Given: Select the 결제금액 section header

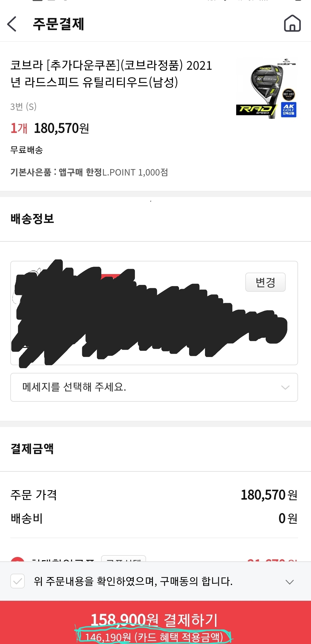Looking at the screenshot, I should point(32,448).
